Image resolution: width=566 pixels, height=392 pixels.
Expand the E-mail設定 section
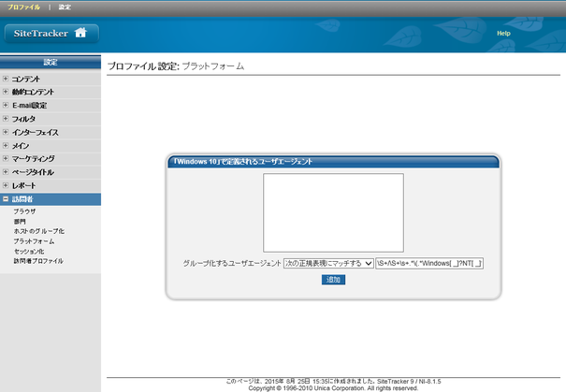(x=6, y=105)
